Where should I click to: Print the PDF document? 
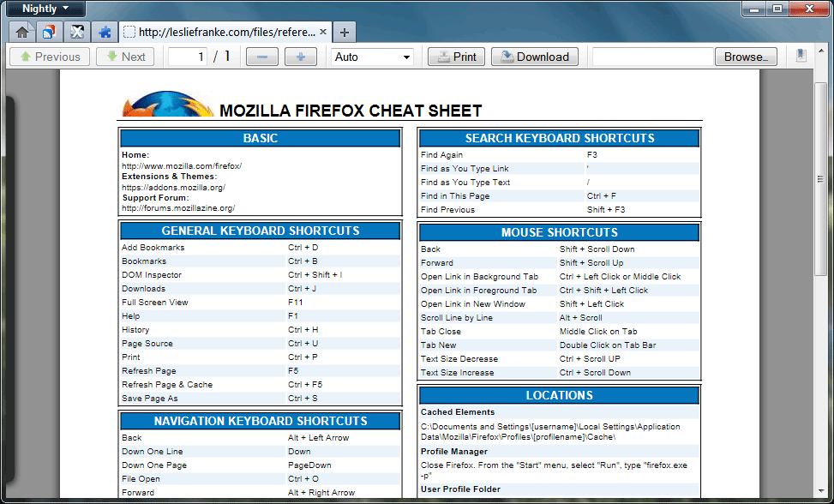pyautogui.click(x=456, y=57)
